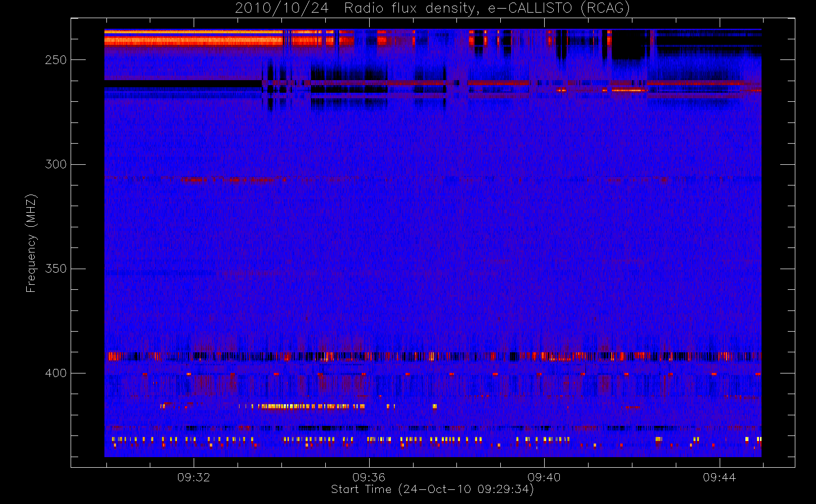The height and width of the screenshot is (504, 816).
Task: Click the 250 frequency tick label
Action: click(x=56, y=60)
